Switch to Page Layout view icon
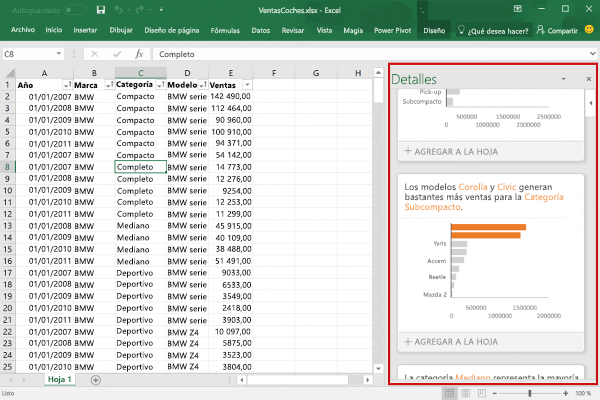This screenshot has height=400, width=600. [x=466, y=393]
